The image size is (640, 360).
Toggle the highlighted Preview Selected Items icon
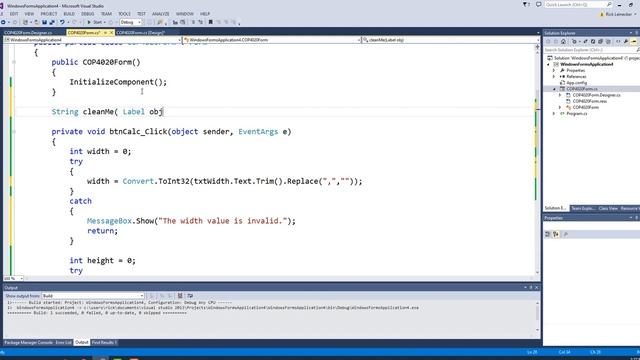click(x=633, y=42)
